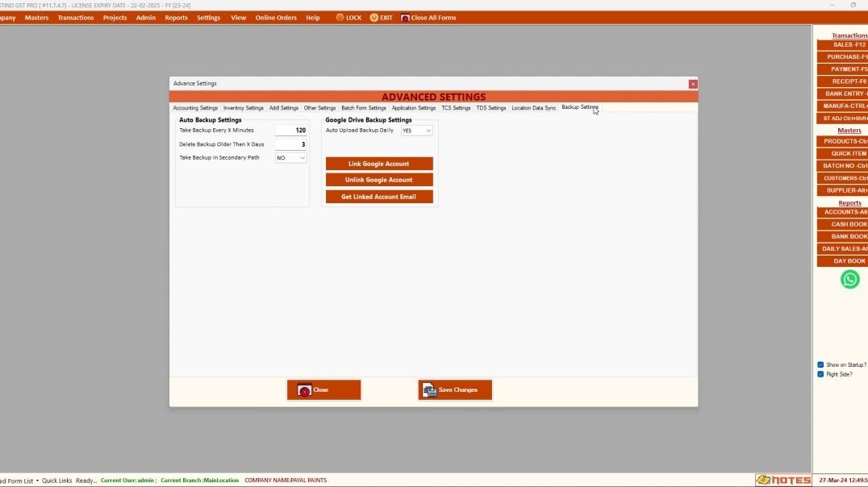This screenshot has height=487, width=868.
Task: Click the Take Backup Every X Minutes field
Action: click(290, 131)
